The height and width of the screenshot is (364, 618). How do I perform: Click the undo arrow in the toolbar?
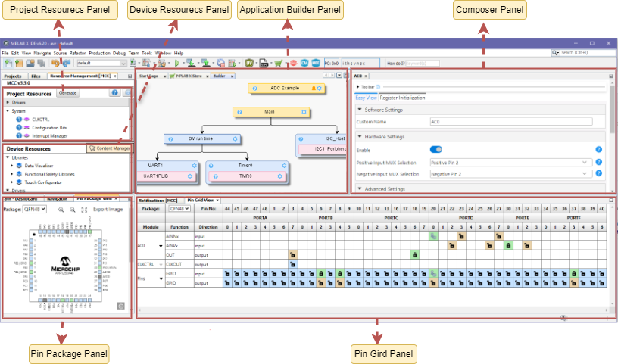coord(55,64)
